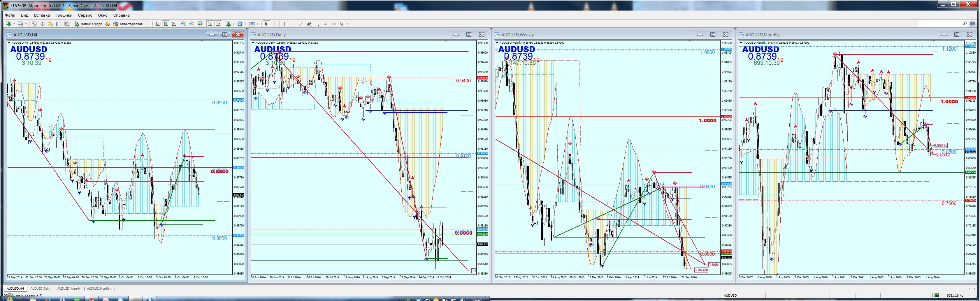Open the Вставка menu
This screenshot has height=301, width=980.
(x=42, y=15)
